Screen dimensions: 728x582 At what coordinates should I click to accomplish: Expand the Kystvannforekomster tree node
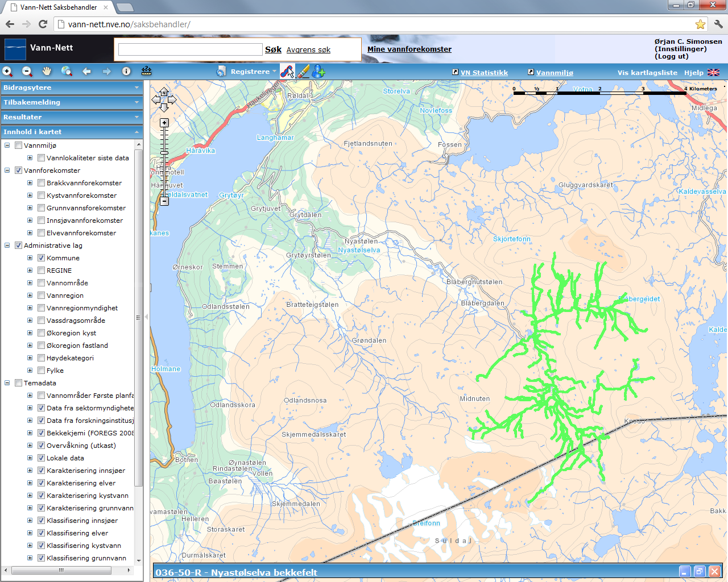tap(30, 196)
